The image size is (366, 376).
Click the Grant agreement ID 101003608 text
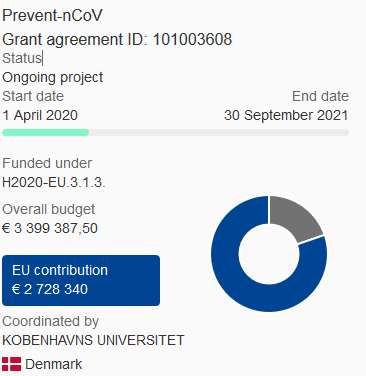[x=117, y=39]
